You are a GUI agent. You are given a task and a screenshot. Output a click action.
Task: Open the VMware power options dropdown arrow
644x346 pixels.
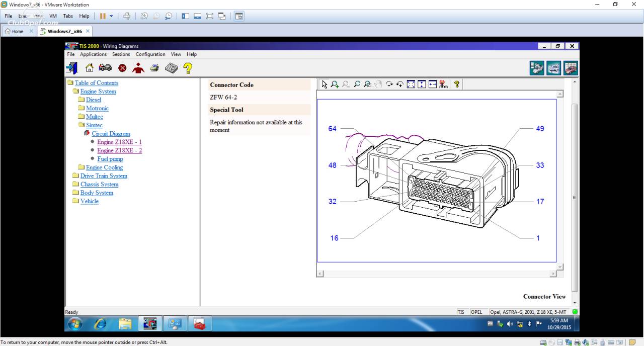pos(111,16)
